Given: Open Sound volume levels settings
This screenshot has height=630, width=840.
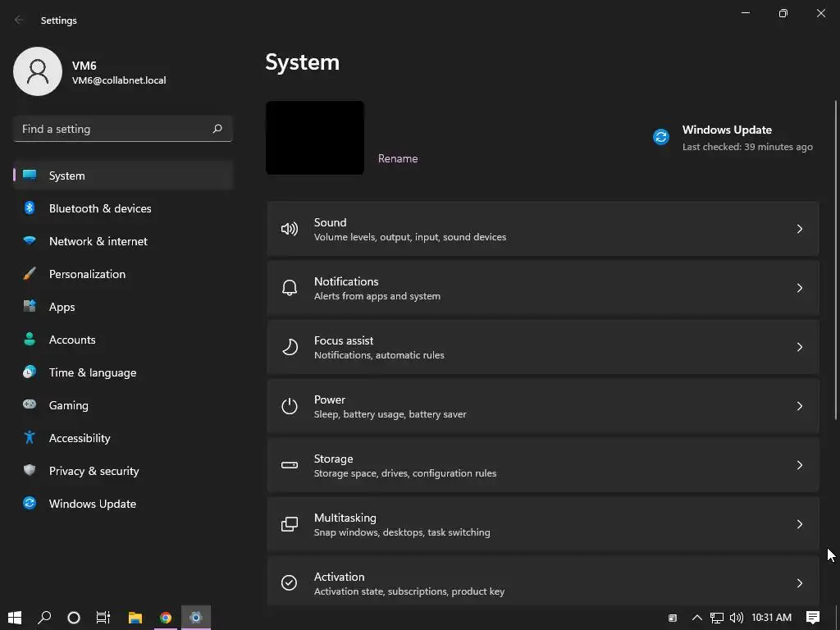Looking at the screenshot, I should click(x=543, y=230).
